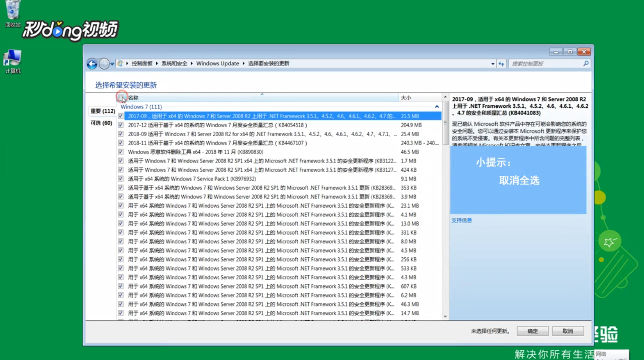Screen dimensions: 644x360
Task: Select the 2018-09 .NET Framework update row
Action: pos(283,134)
